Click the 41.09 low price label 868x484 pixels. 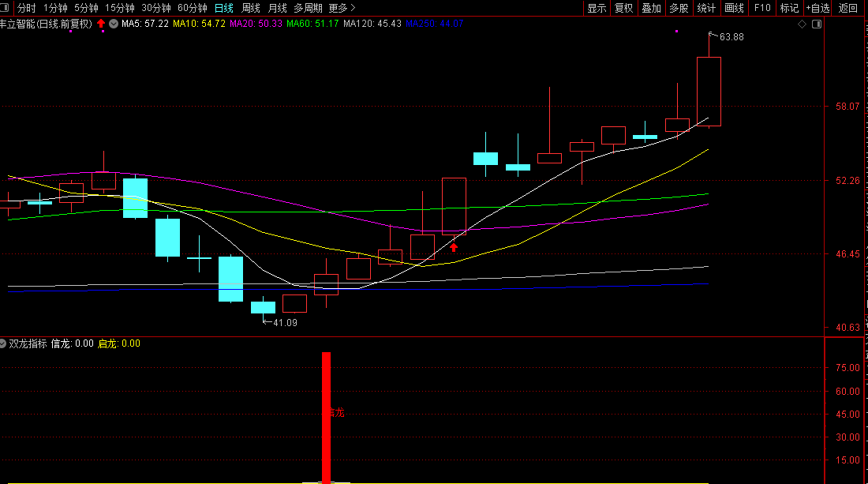pos(285,323)
